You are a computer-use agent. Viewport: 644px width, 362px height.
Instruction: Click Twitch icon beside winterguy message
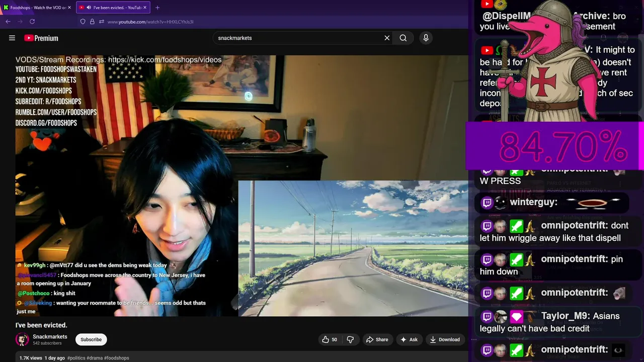[487, 203]
